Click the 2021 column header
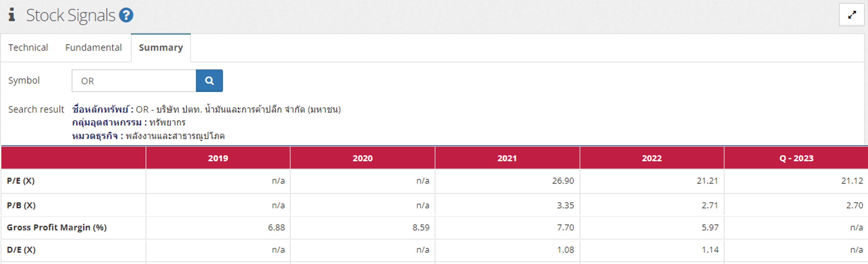The width and height of the screenshot is (868, 264). pyautogui.click(x=507, y=158)
